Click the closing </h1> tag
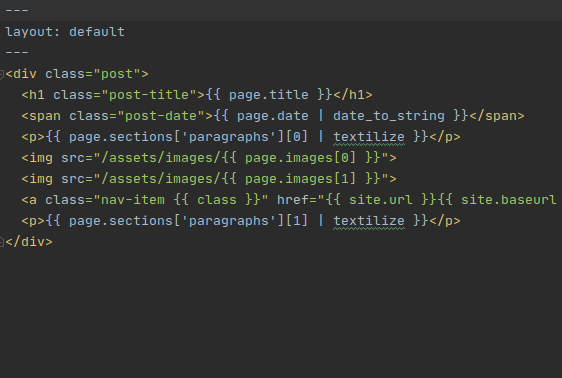The width and height of the screenshot is (562, 378). point(353,95)
